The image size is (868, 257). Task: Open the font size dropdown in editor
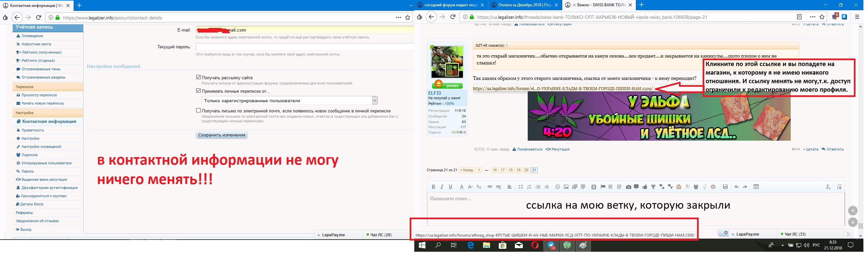click(x=470, y=187)
